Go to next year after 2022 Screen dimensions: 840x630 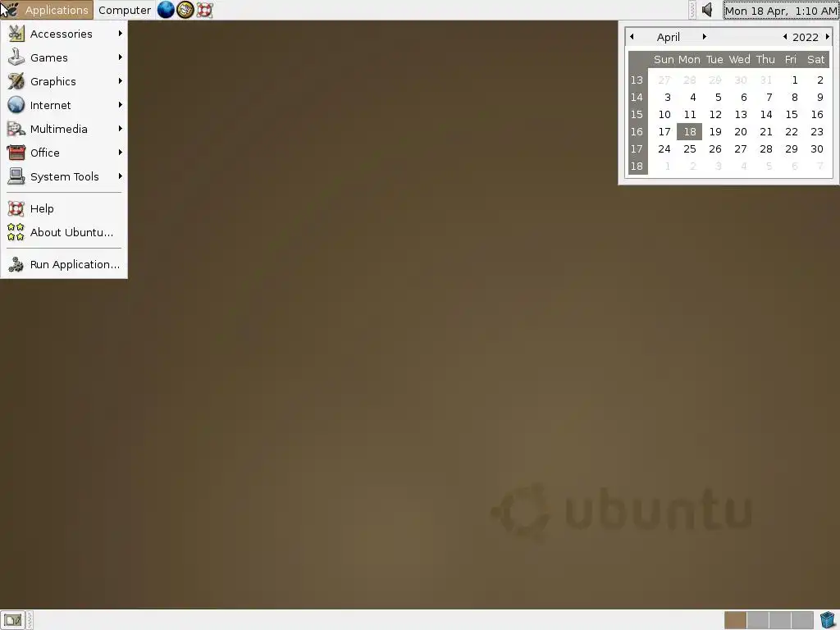(x=827, y=36)
